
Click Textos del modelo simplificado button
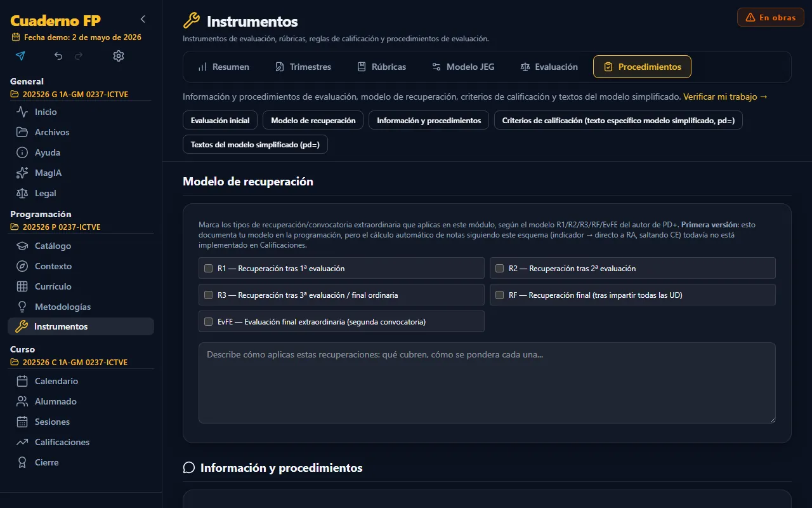255,144
